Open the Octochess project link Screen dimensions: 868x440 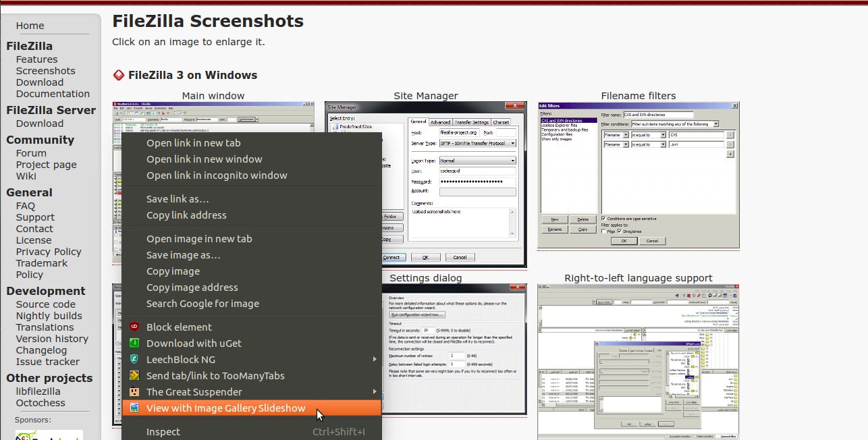tap(40, 403)
